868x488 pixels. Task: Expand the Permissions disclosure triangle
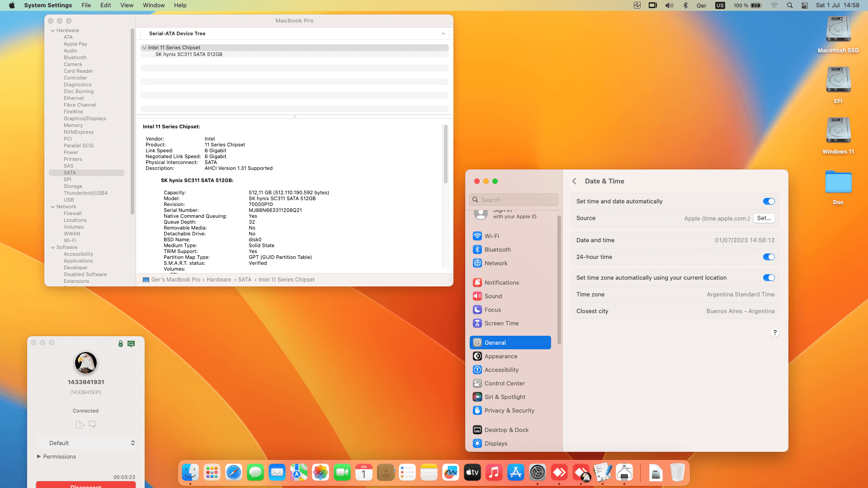pos(39,456)
